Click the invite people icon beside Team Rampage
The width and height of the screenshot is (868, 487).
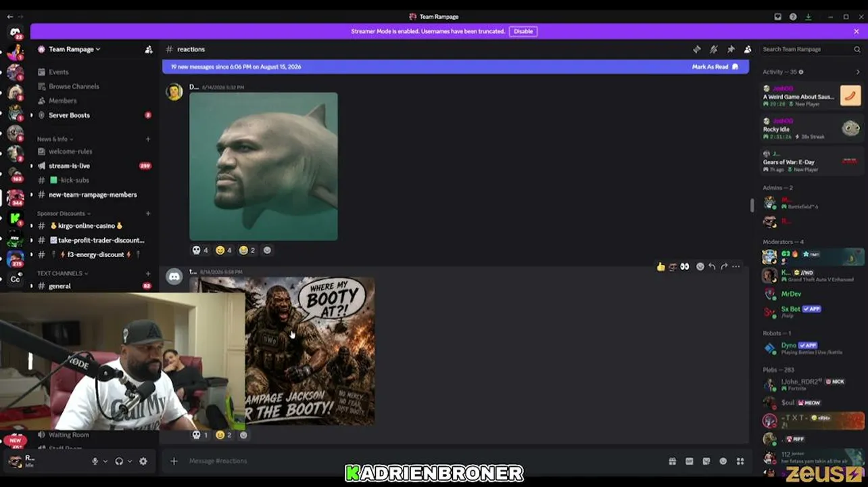[x=149, y=49]
